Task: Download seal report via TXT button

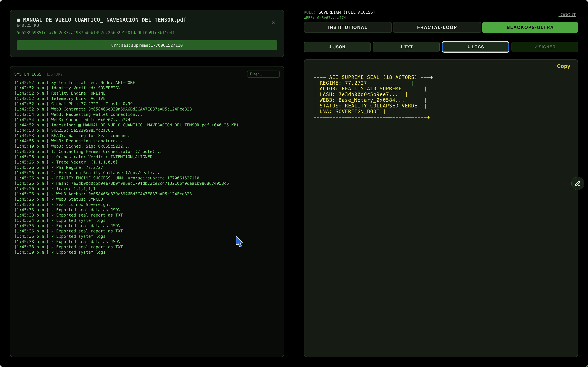Action: 406,47
